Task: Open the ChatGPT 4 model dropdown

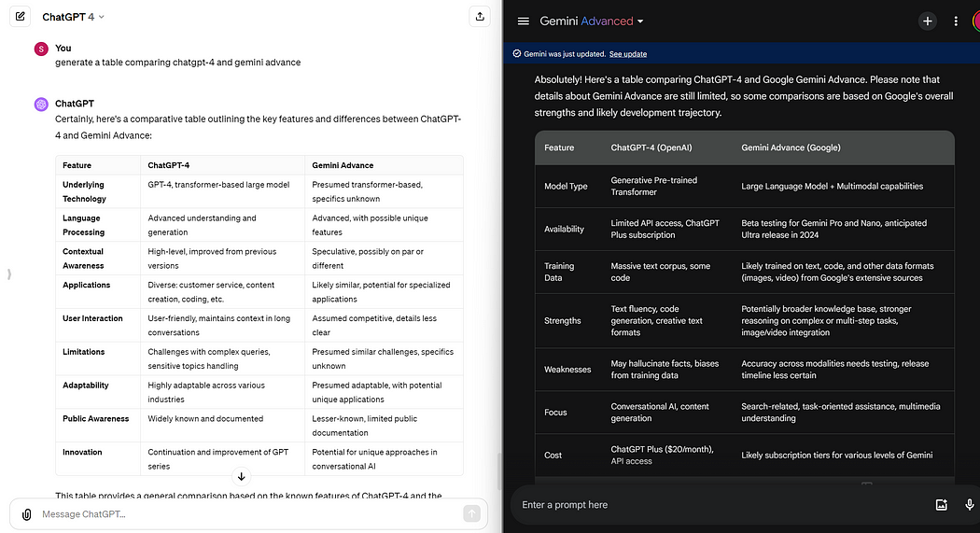Action: (73, 17)
